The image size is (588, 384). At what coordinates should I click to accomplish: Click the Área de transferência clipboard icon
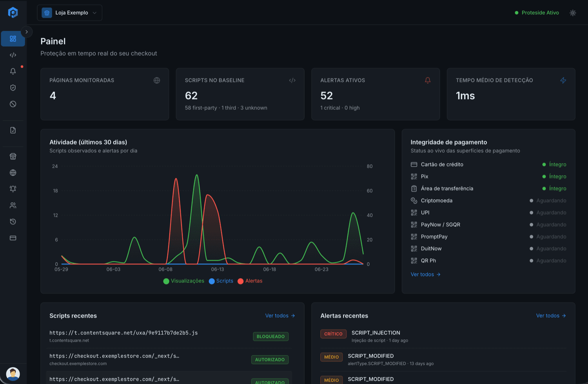(x=414, y=189)
